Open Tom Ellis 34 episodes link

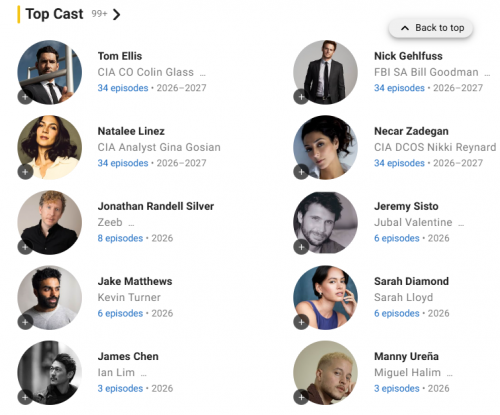(x=123, y=88)
